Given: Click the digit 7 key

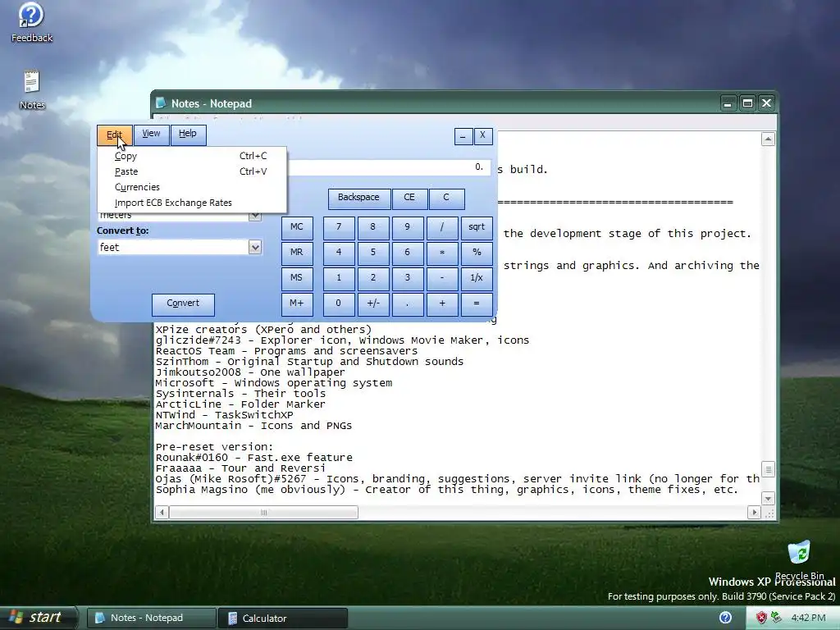Looking at the screenshot, I should (339, 227).
